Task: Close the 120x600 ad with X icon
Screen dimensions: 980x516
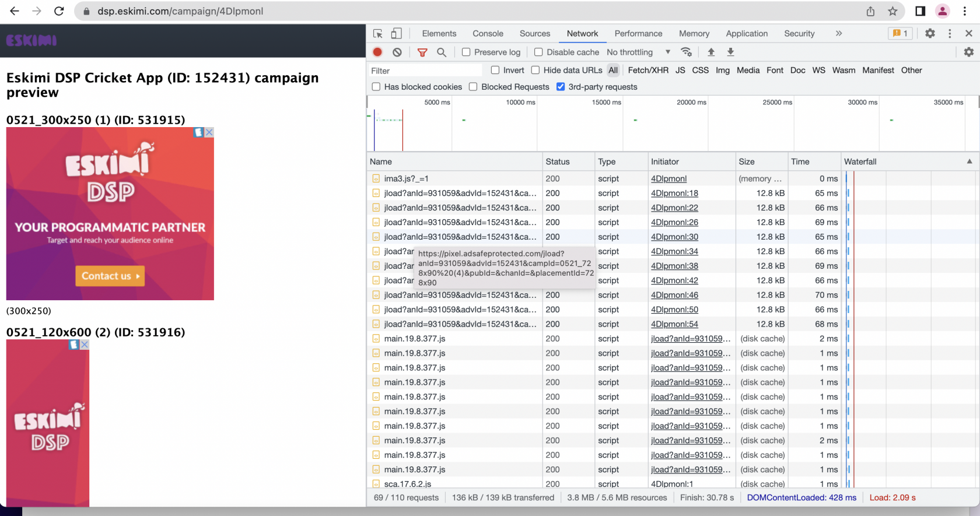Action: click(x=85, y=345)
